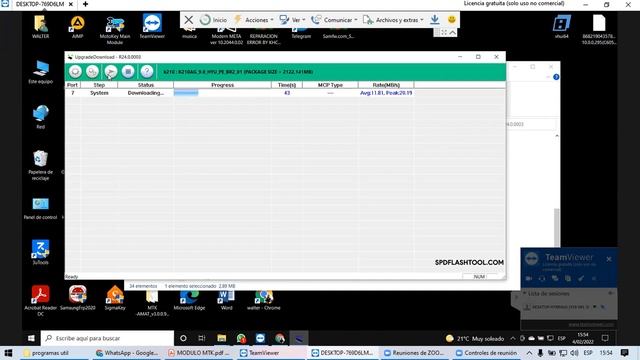Open the Inicio menu in TeamViewer toolbar
This screenshot has width=640, height=360.
tap(214, 20)
